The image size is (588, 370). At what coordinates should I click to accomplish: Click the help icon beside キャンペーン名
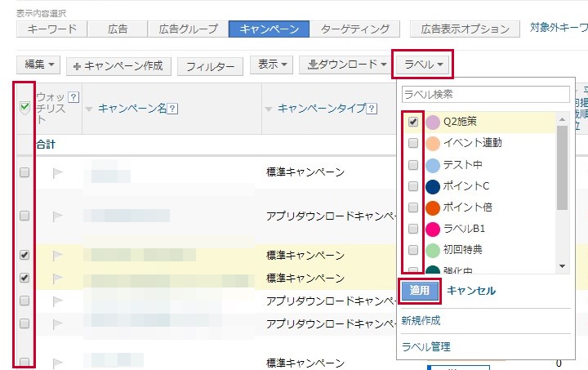click(x=173, y=109)
